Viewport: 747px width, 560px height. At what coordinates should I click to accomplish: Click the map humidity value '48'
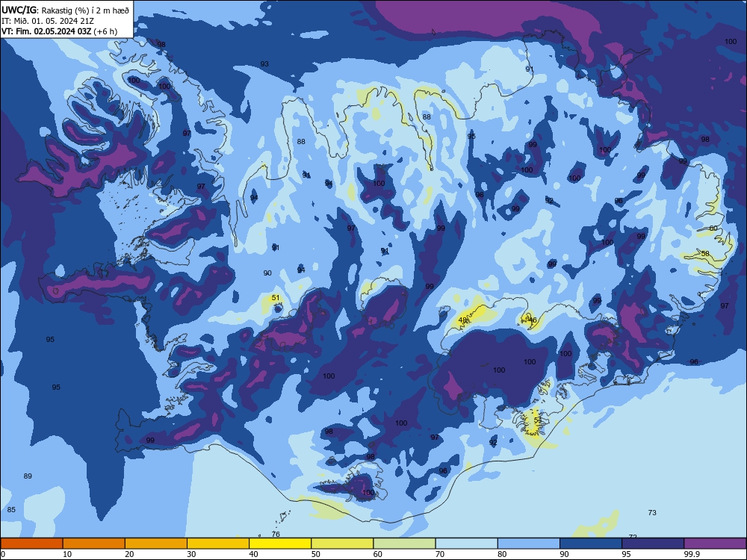click(462, 320)
